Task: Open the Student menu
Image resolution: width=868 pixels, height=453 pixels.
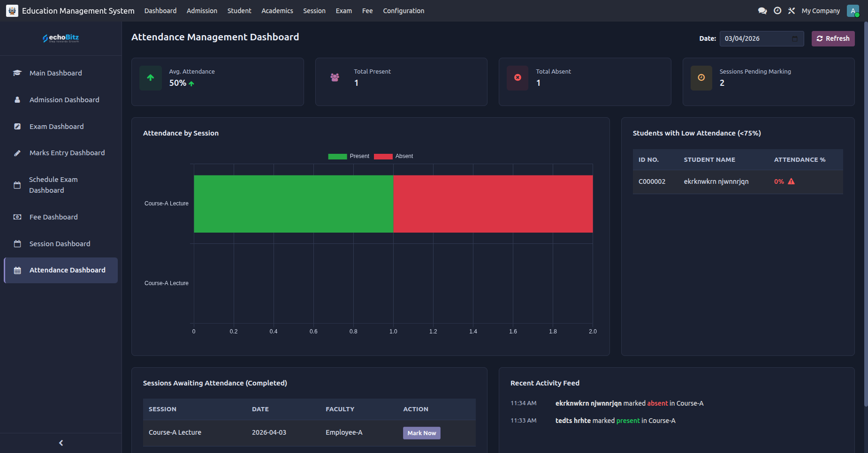Action: [239, 11]
